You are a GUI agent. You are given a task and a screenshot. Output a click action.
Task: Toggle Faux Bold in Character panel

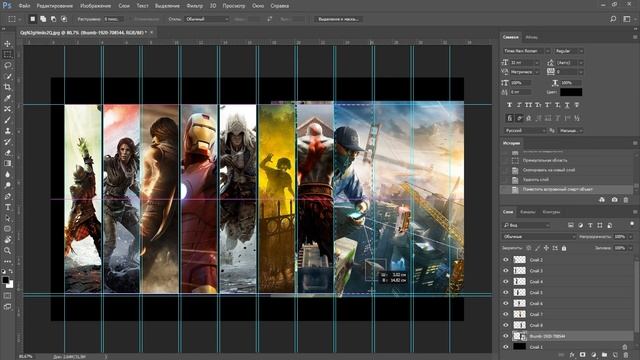tap(509, 105)
